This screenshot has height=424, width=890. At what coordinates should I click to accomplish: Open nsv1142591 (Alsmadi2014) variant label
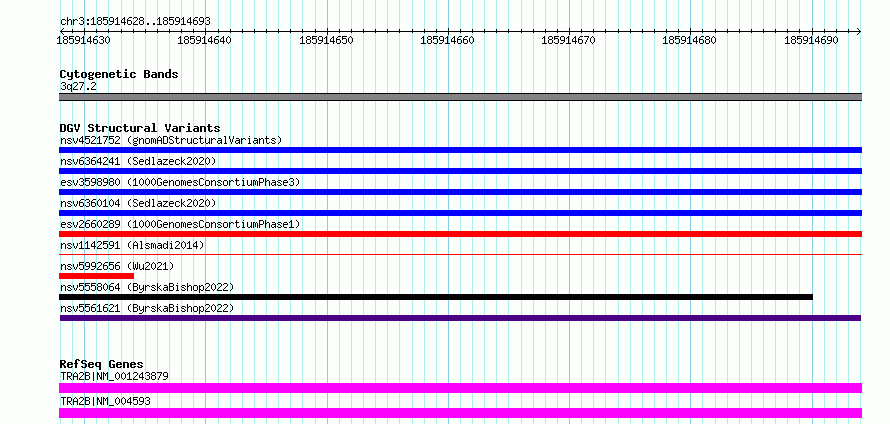coord(132,245)
